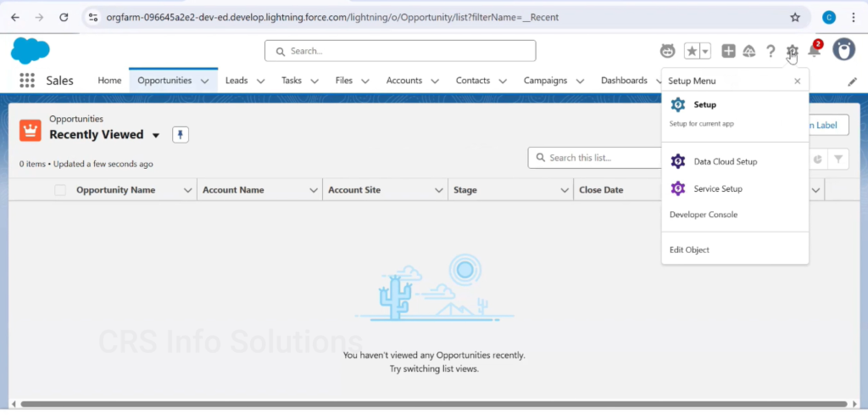Click the Favorites star icon
The height and width of the screenshot is (415, 868).
pyautogui.click(x=692, y=52)
